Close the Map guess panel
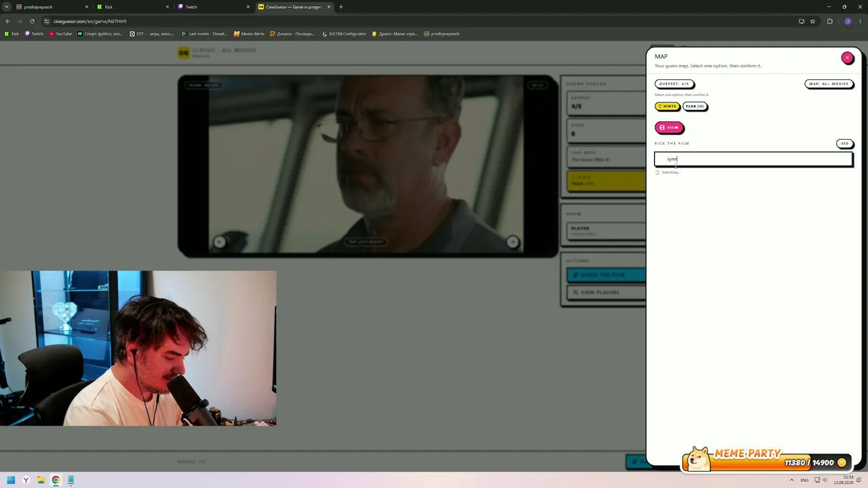Viewport: 868px width, 488px height. coord(847,58)
